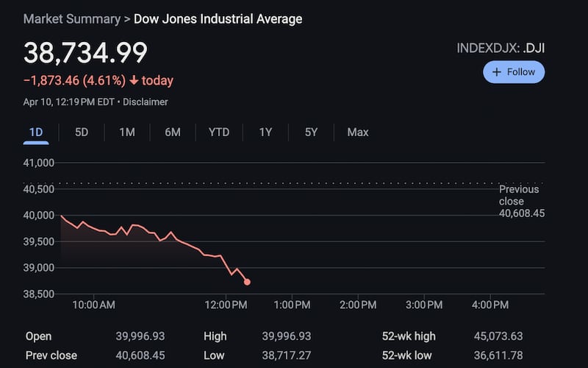588x368 pixels.
Task: Click the Dow Jones Industrial Average title
Action: pyautogui.click(x=218, y=19)
